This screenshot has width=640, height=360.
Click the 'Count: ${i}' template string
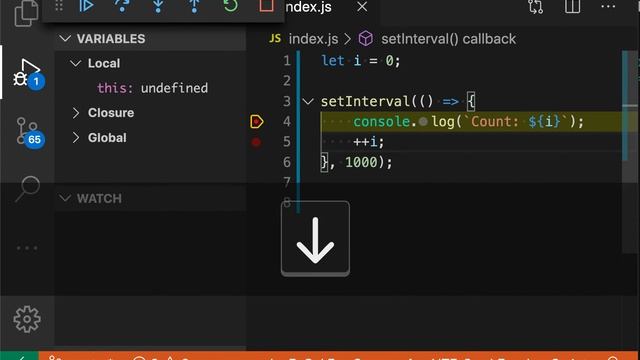515,122
